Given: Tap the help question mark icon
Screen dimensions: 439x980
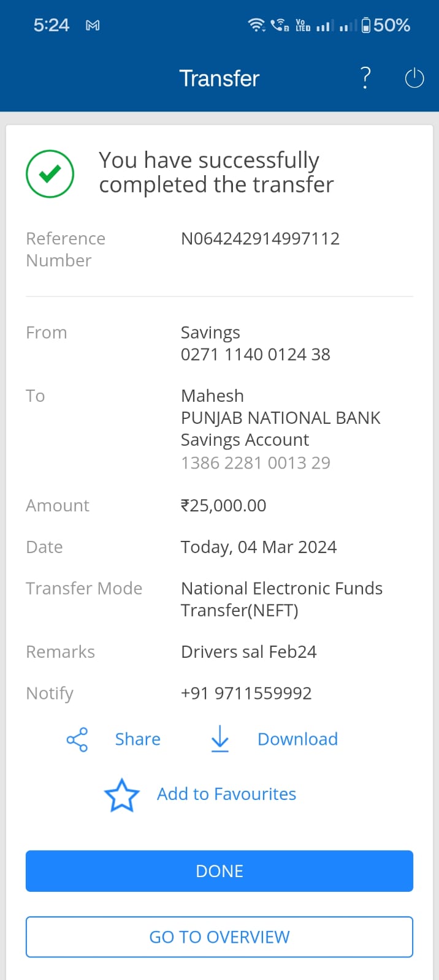Looking at the screenshot, I should click(365, 78).
